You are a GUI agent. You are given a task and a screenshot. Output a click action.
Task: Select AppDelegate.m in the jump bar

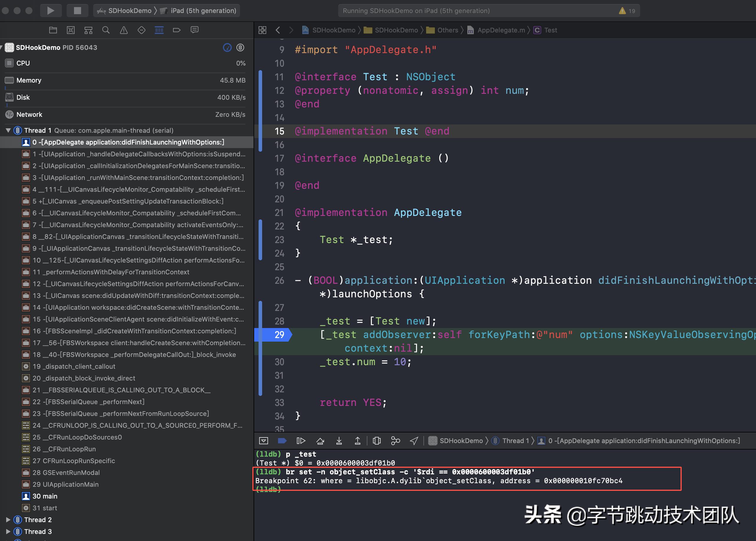click(500, 30)
